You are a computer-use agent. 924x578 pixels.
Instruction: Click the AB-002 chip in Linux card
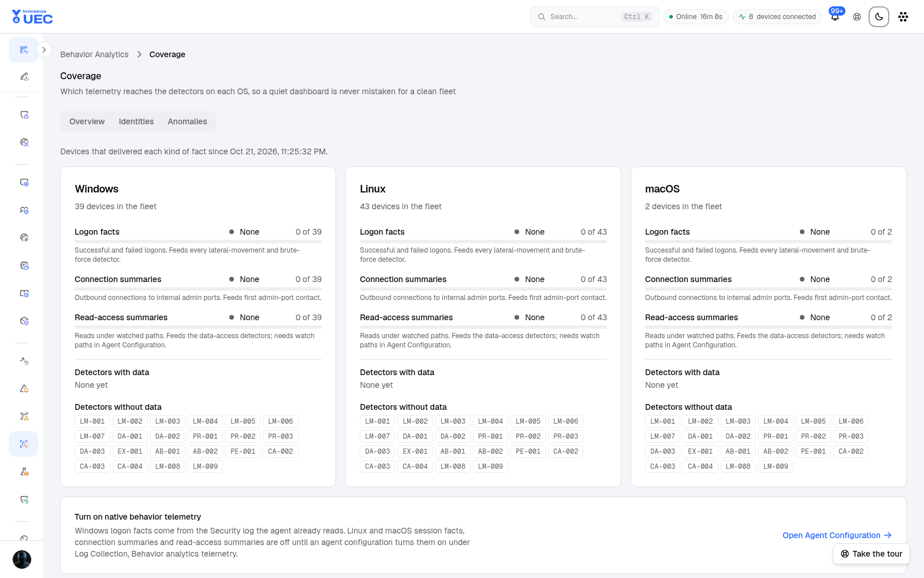[490, 451]
